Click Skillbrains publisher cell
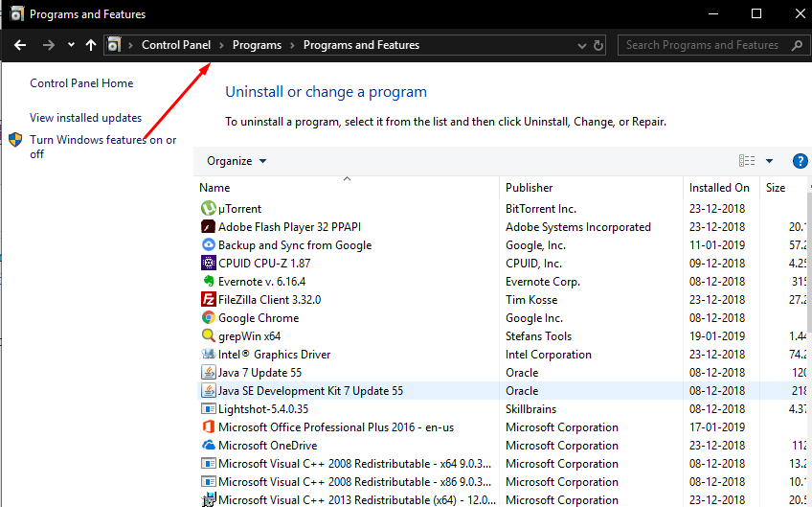The width and height of the screenshot is (812, 507). click(530, 409)
